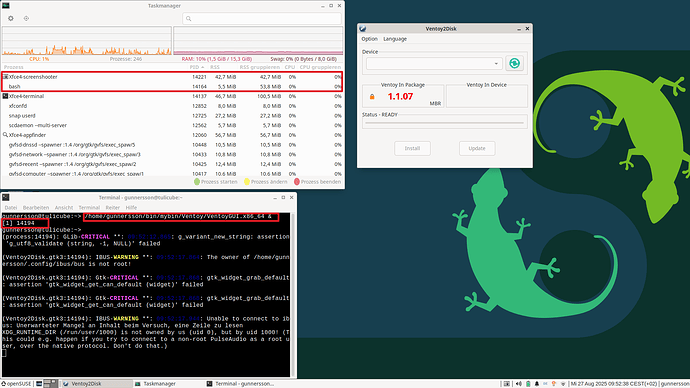690x388 pixels.
Task: Click the 1.1.07 version number in Ventoy2Disk
Action: tap(400, 96)
